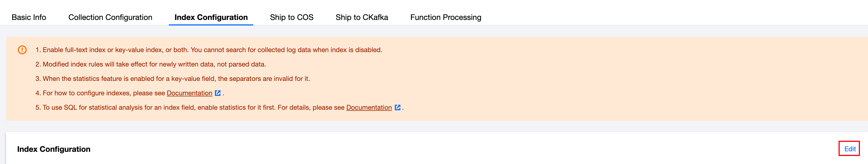Click external link icon after index configuration Documentation

pos(218,93)
